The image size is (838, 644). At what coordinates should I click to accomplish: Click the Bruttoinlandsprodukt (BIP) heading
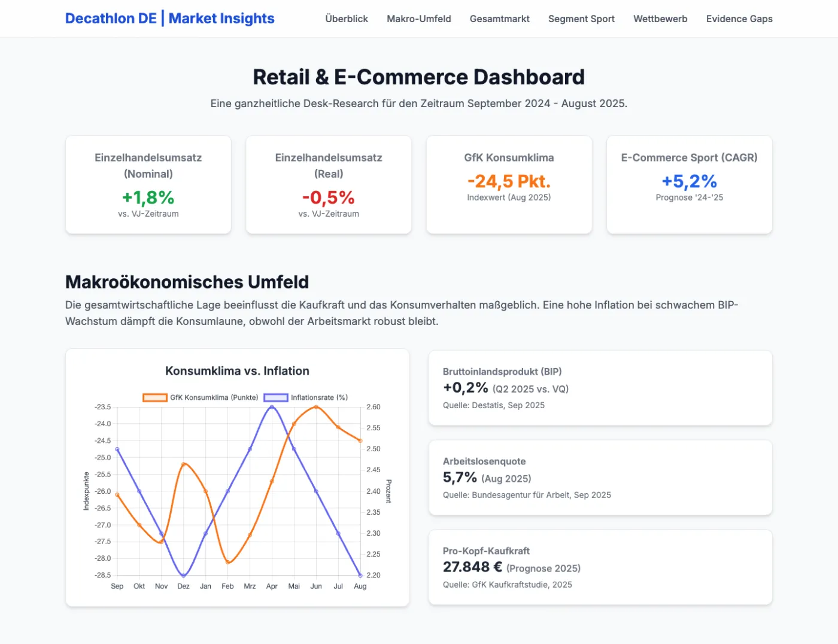click(x=502, y=372)
